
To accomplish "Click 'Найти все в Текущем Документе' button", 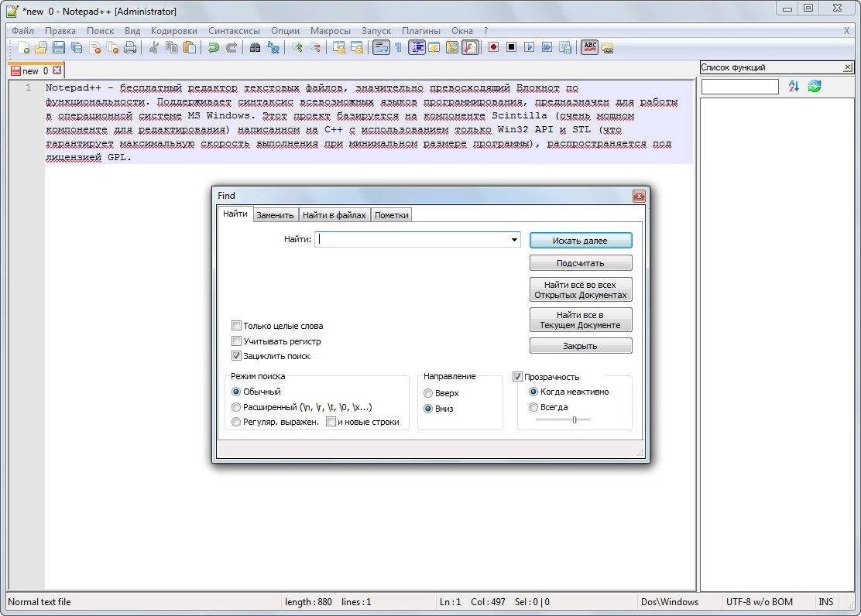I will [581, 320].
